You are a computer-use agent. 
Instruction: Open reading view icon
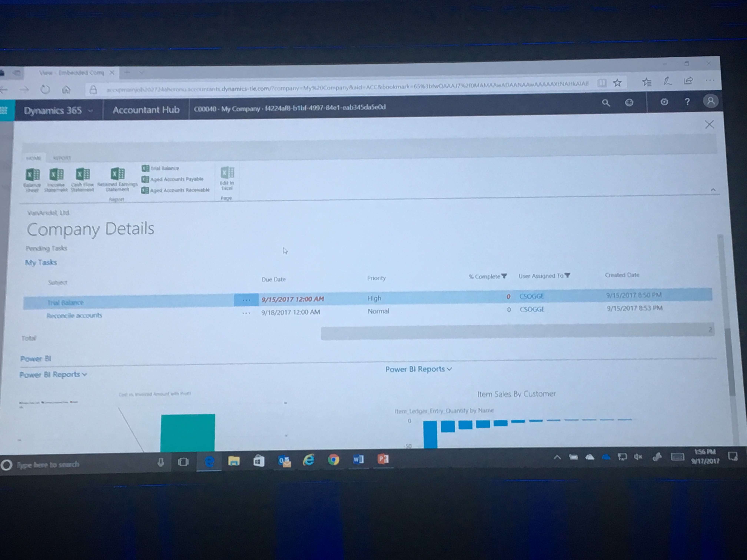click(602, 83)
